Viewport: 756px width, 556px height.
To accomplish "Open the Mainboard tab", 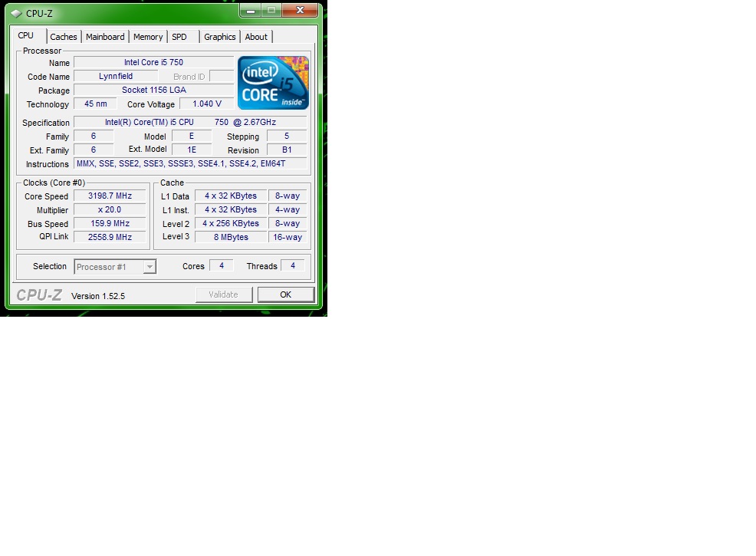I will point(105,37).
